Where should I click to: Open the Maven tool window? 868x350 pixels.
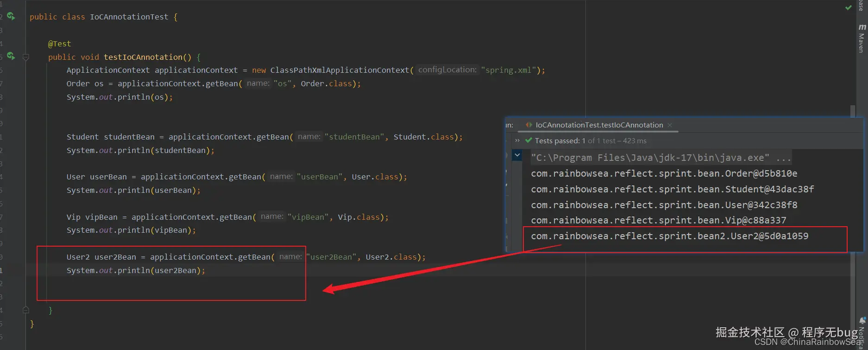pos(862,39)
